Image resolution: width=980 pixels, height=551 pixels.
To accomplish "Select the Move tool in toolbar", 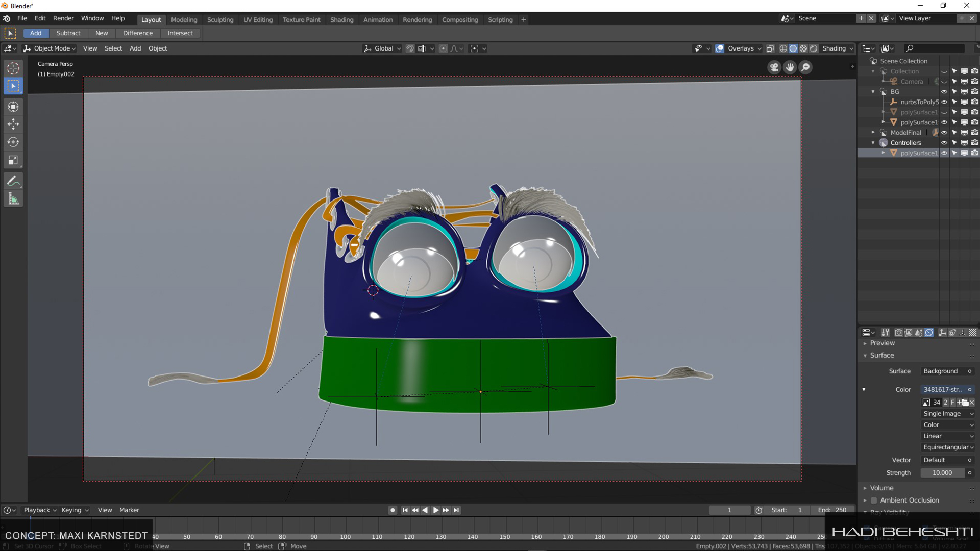I will pyautogui.click(x=13, y=124).
